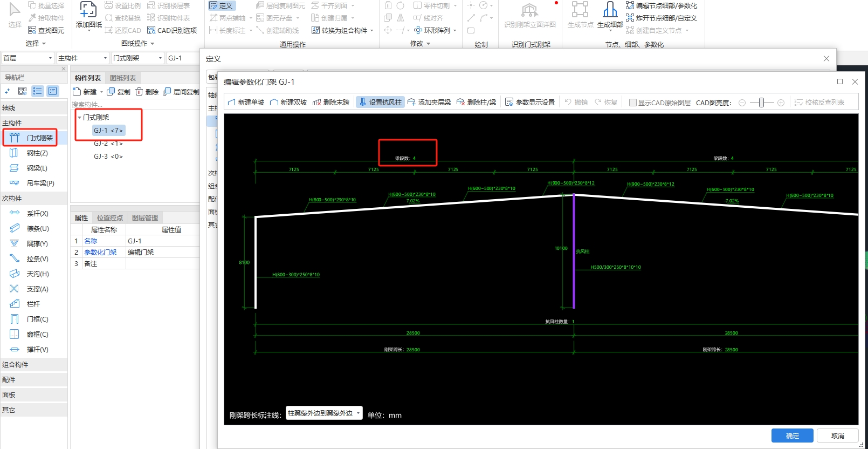
Task: Click the 定义 define button in ribbon
Action: point(222,5)
